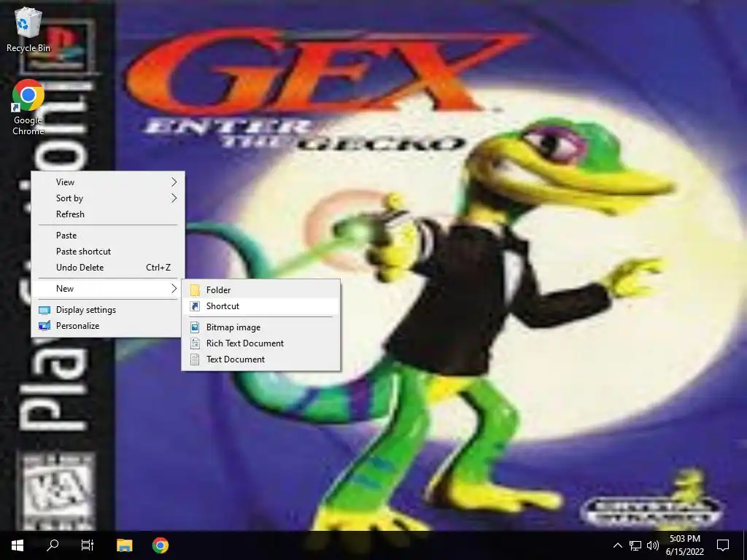
Task: Create a new Rich Text Document
Action: point(261,343)
